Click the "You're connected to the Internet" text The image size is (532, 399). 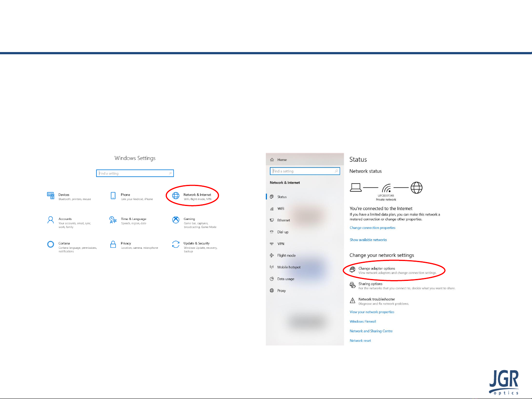pos(381,209)
